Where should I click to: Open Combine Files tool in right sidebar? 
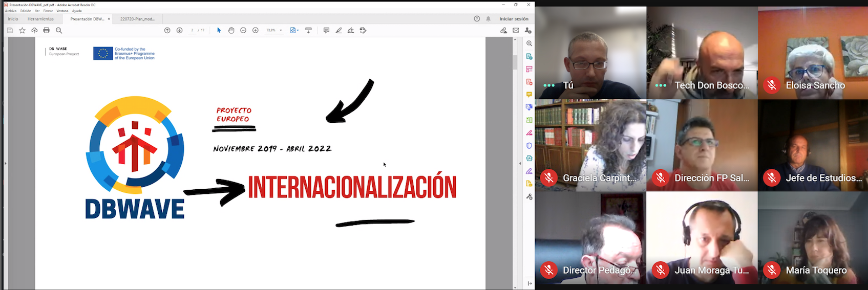click(x=530, y=107)
